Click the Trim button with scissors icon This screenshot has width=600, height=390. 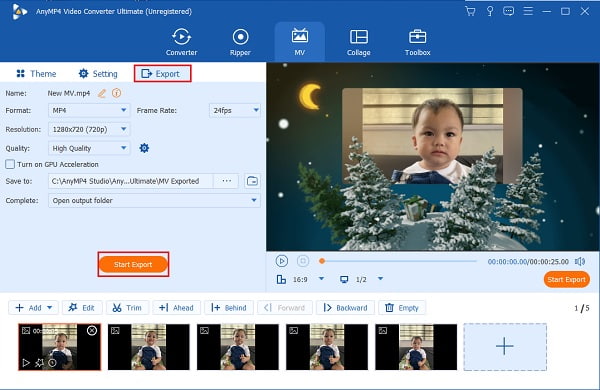(x=127, y=308)
